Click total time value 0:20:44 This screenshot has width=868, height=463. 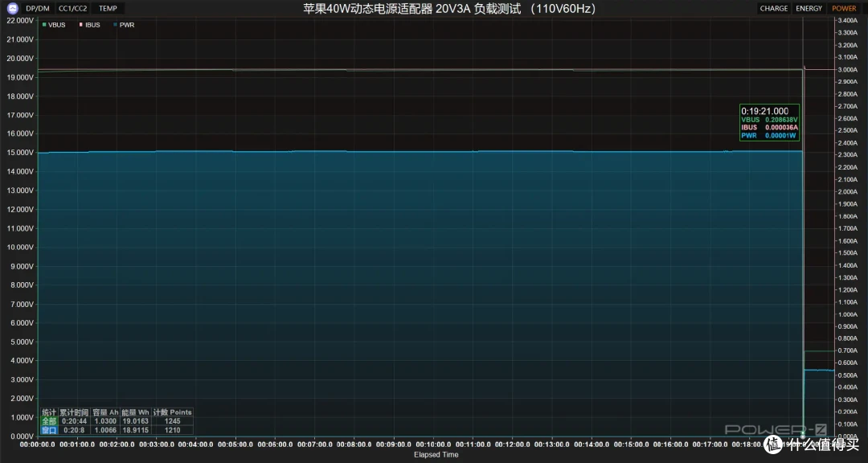coord(74,421)
